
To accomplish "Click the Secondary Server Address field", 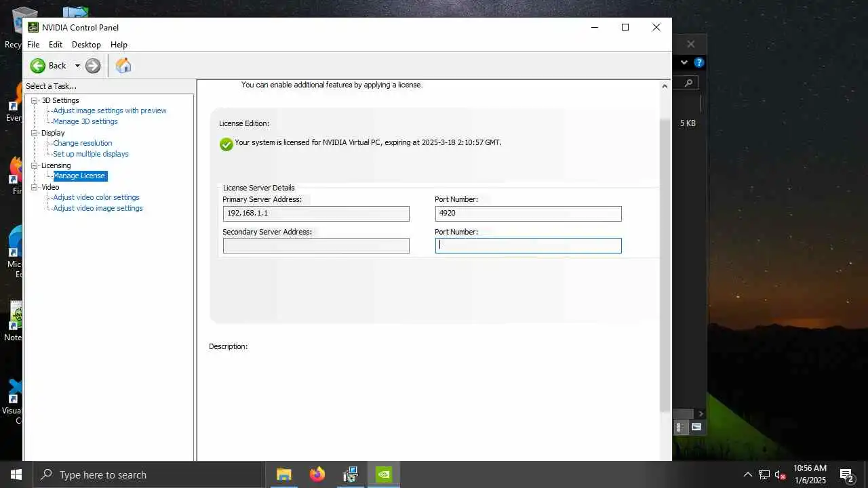I will (x=316, y=246).
